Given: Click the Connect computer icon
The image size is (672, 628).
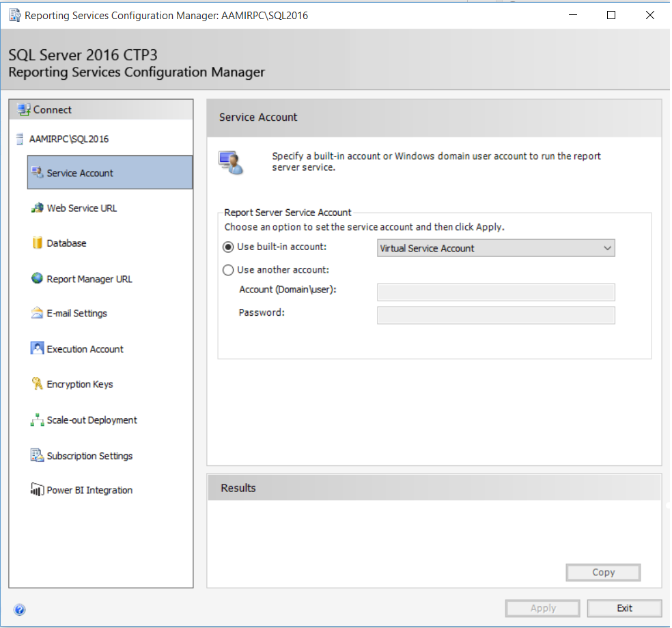Looking at the screenshot, I should pos(24,110).
